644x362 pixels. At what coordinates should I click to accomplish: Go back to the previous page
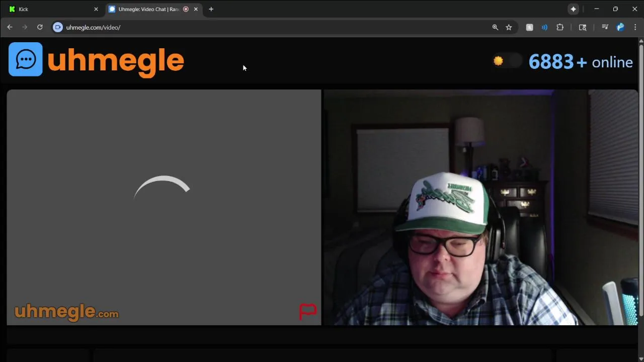[x=10, y=27]
